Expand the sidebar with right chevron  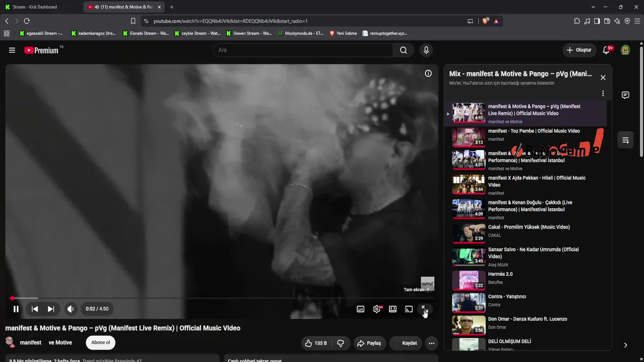[625, 345]
